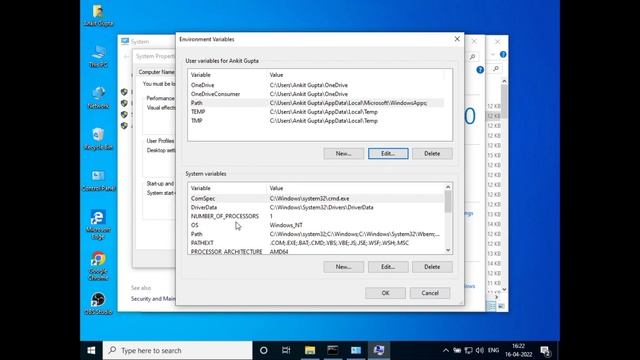Click New under user variables
This screenshot has width=640, height=360.
pos(344,153)
